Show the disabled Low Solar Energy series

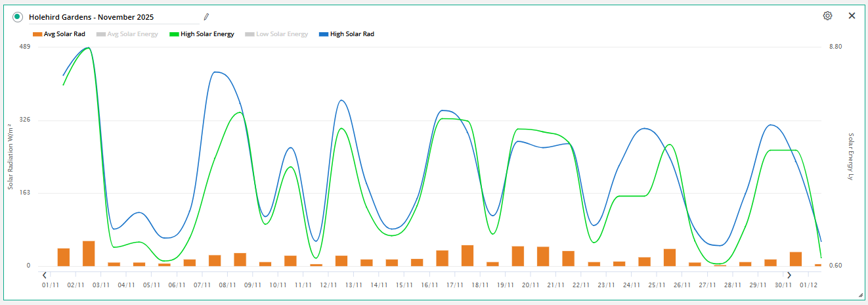tap(282, 34)
